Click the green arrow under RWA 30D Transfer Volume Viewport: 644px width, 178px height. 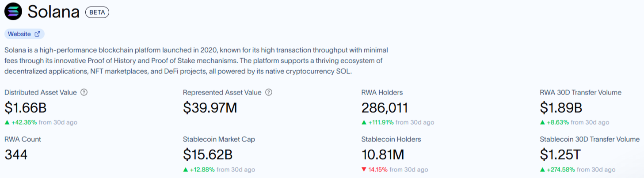543,122
